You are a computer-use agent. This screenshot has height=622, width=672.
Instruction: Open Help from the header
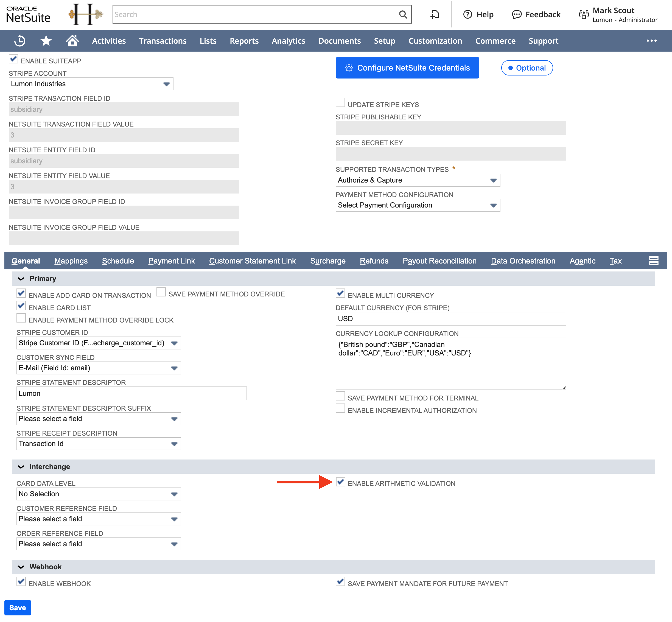478,15
